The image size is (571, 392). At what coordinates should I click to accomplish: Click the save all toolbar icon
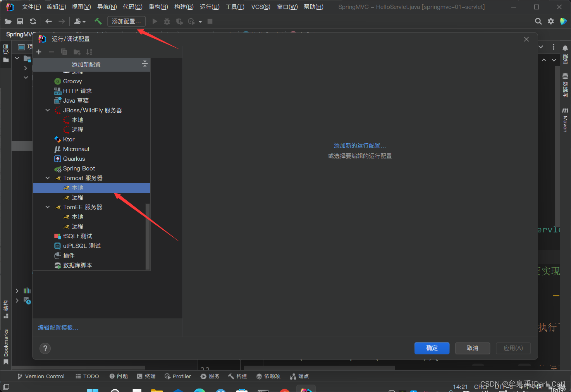click(20, 21)
